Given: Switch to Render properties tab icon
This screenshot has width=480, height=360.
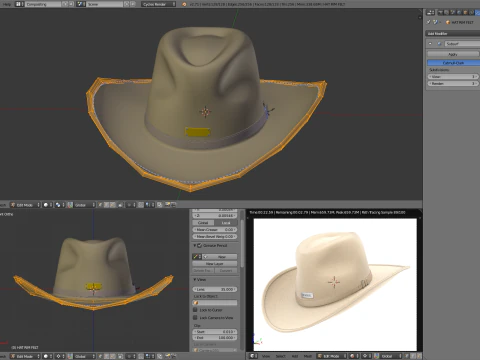Looking at the screenshot, I should pyautogui.click(x=441, y=12).
